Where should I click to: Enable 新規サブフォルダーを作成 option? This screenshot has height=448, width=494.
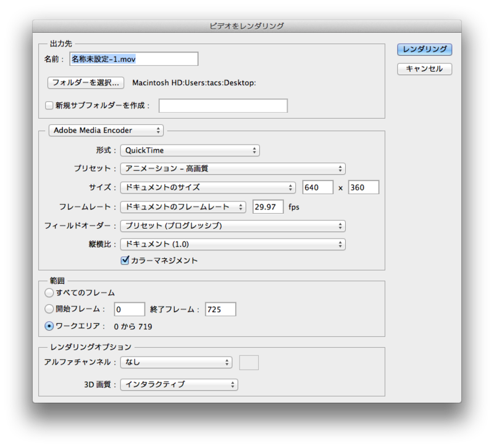[49, 105]
